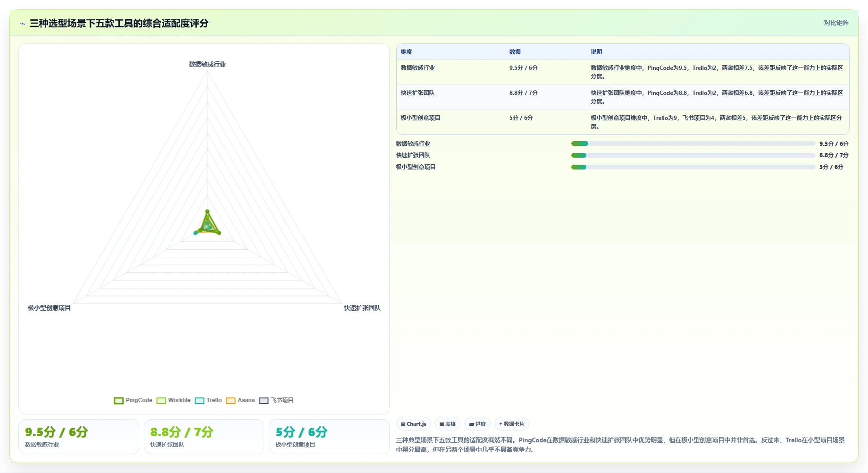Screen dimensions: 868x473
Task: Open the 8.8分 / 7分 stat card
Action: 204,437
